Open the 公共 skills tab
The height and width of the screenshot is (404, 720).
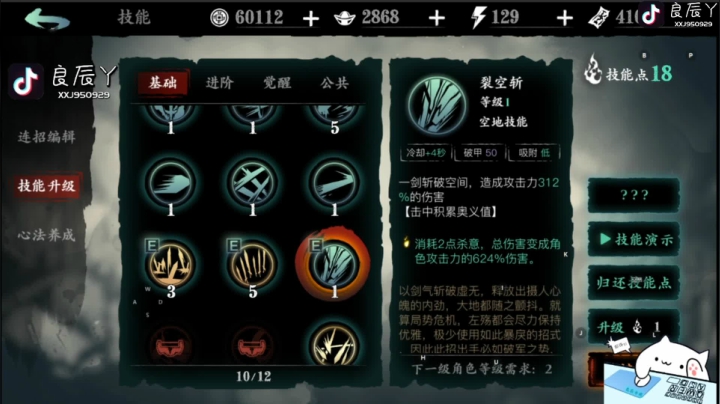[334, 83]
